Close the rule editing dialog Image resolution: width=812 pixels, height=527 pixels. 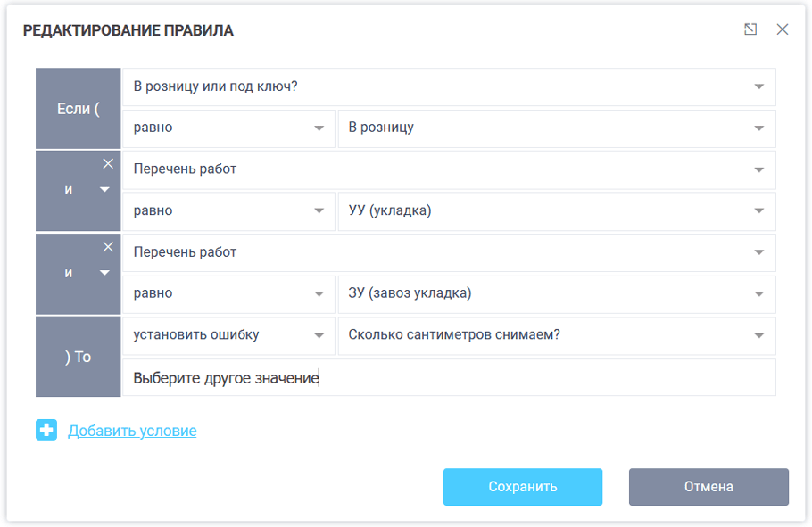coord(783,29)
